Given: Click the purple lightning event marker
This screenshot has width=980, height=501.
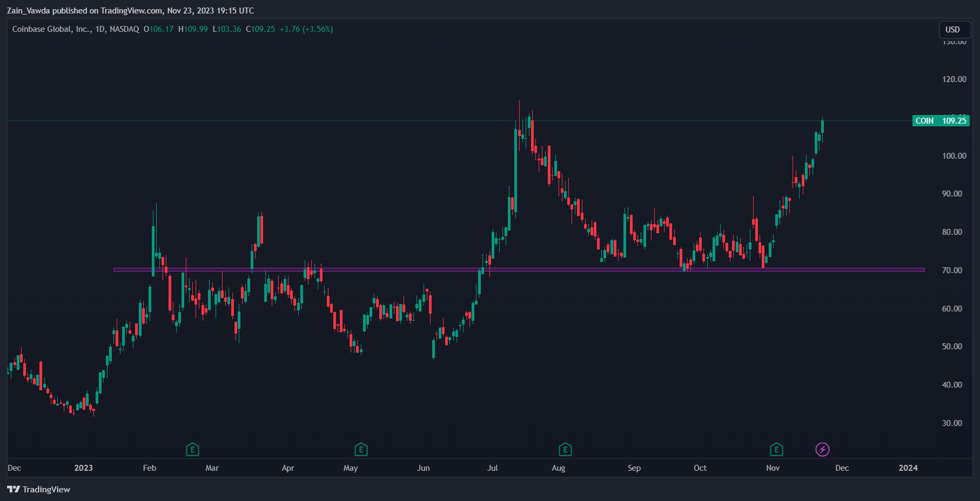Looking at the screenshot, I should [x=822, y=449].
